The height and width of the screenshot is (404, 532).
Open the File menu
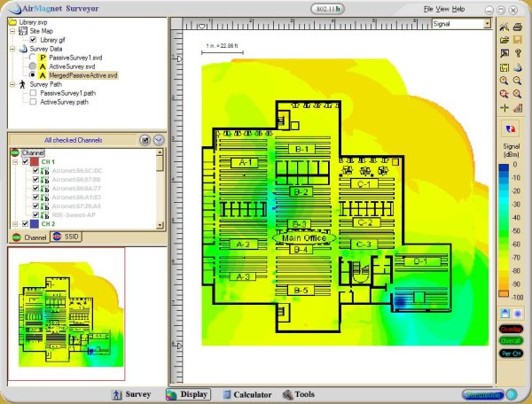pyautogui.click(x=428, y=9)
